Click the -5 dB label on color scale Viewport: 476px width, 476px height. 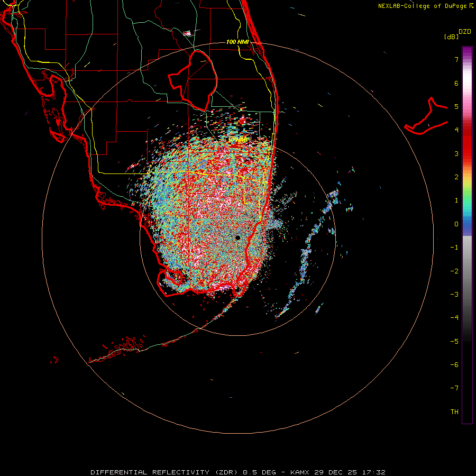click(454, 342)
